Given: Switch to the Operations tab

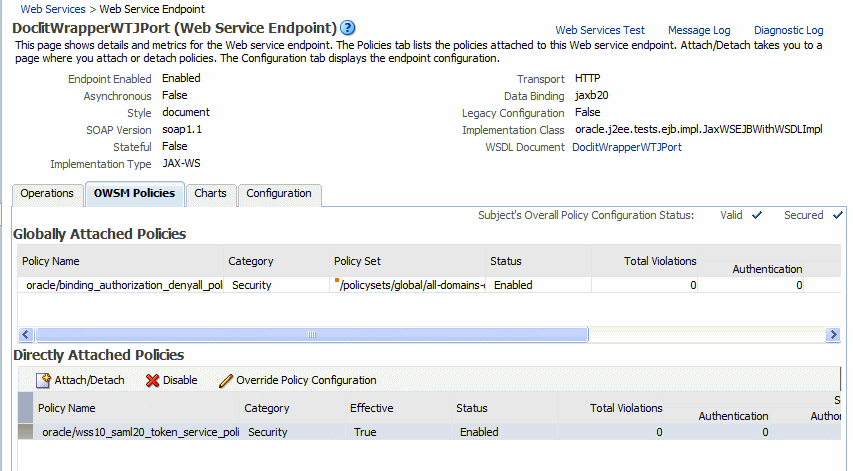Looking at the screenshot, I should click(x=47, y=193).
